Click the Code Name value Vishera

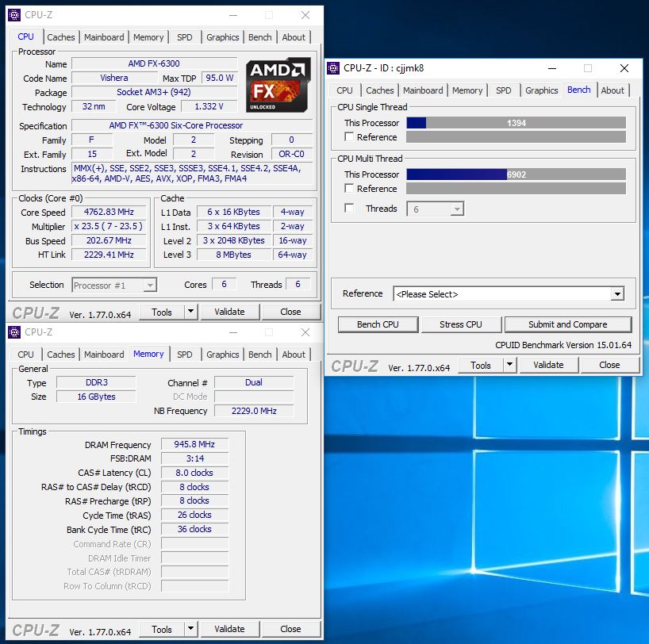pos(114,78)
